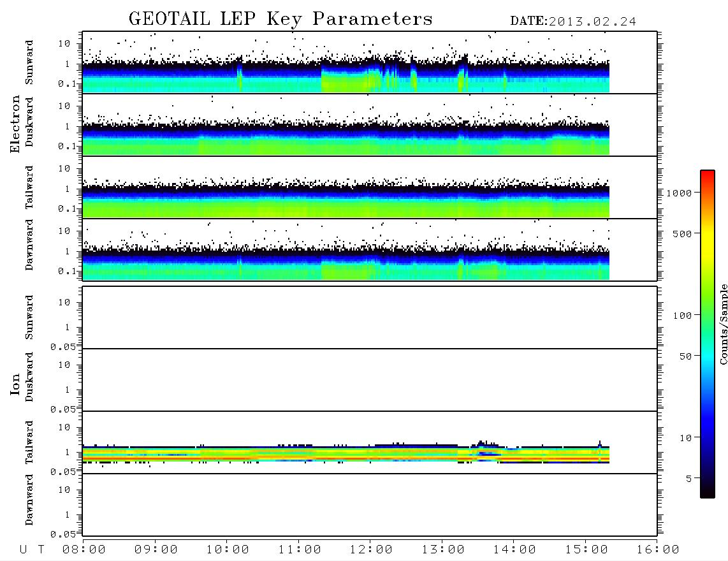Screen dimensions: 728x561
Task: Click the Electron Duskward spectrogram panel
Action: click(370, 124)
